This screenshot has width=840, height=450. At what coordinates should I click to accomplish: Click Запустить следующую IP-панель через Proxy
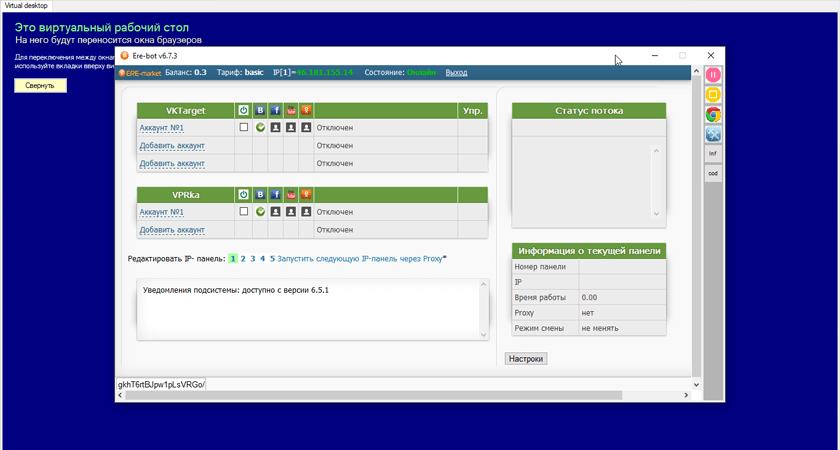360,258
